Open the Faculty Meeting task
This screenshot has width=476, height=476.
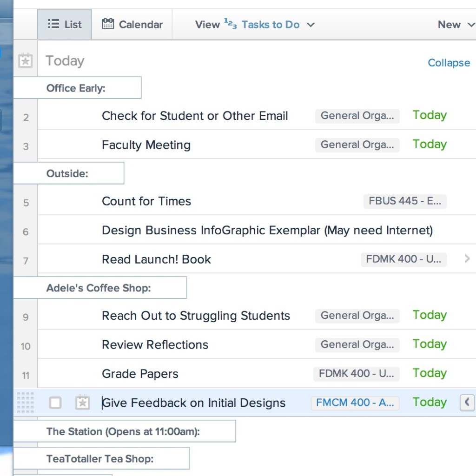click(146, 145)
